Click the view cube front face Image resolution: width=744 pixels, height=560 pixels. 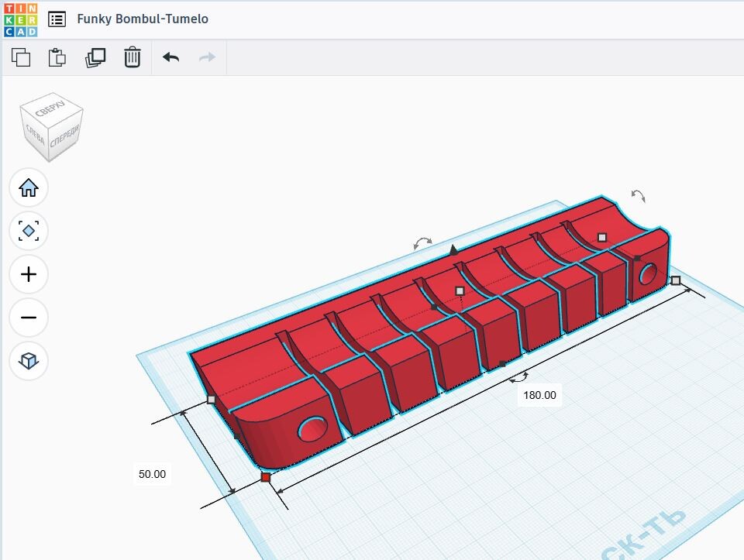(64, 140)
